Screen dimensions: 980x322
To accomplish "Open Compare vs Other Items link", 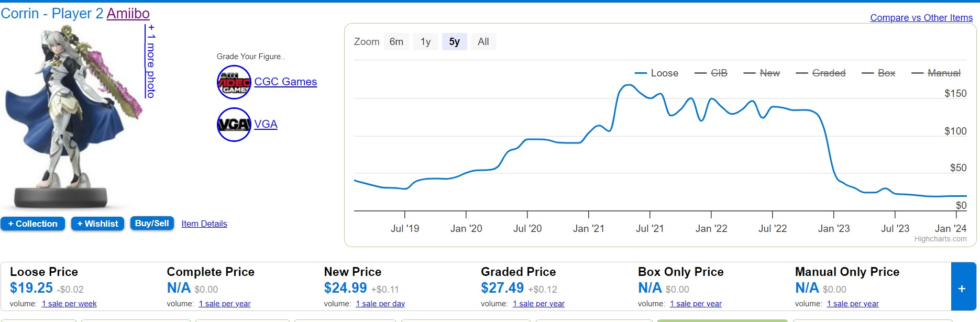I will click(x=921, y=18).
